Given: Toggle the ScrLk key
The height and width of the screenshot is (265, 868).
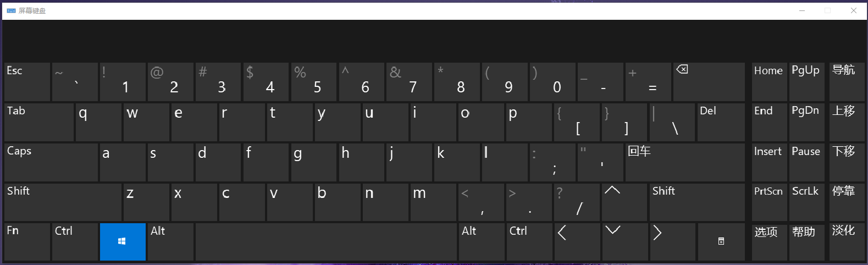Looking at the screenshot, I should [805, 202].
